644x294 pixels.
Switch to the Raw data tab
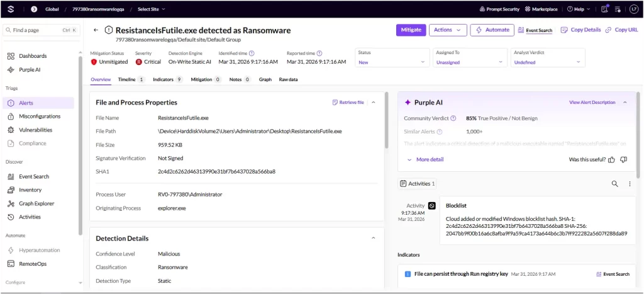[x=288, y=79]
